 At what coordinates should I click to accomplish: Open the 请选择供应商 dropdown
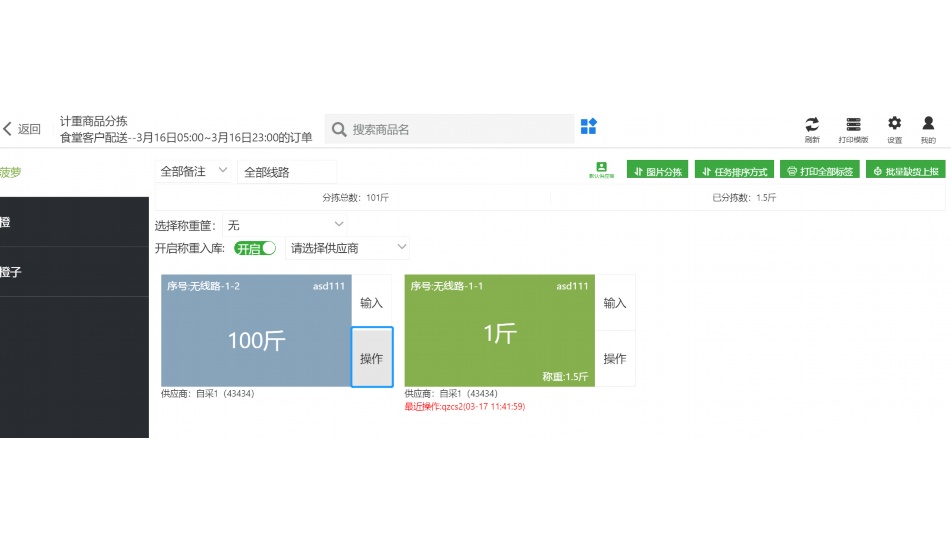click(348, 248)
